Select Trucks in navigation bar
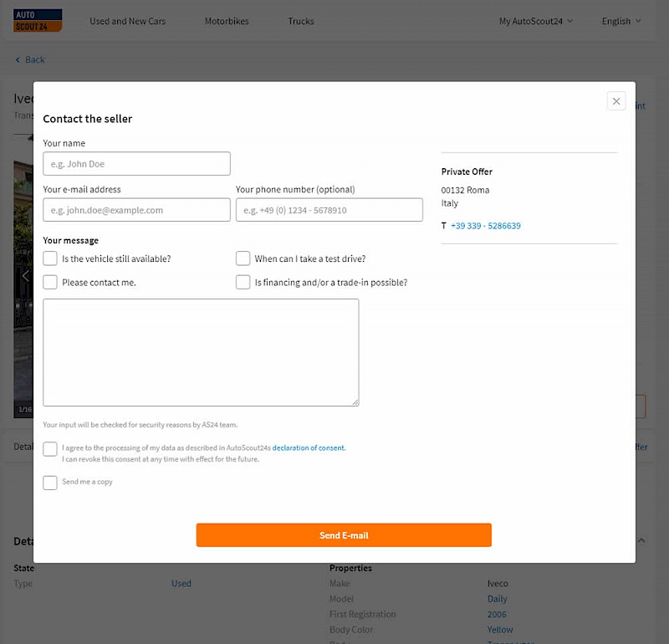The width and height of the screenshot is (669, 644). (301, 21)
